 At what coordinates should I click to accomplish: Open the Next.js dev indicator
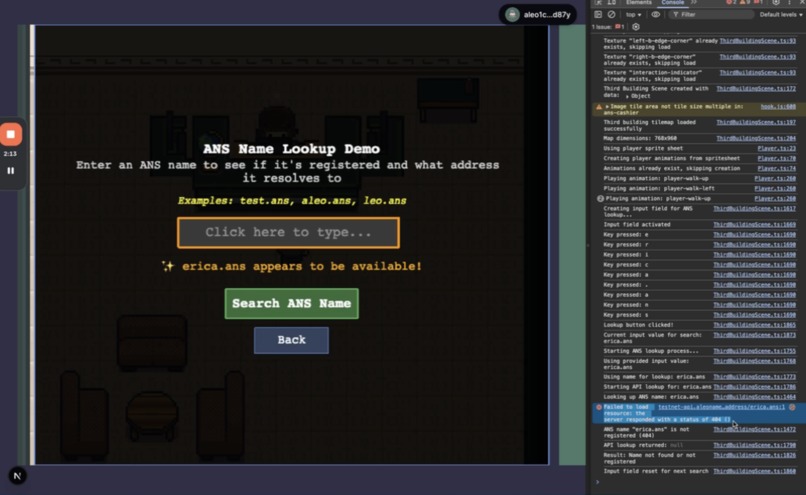[17, 476]
